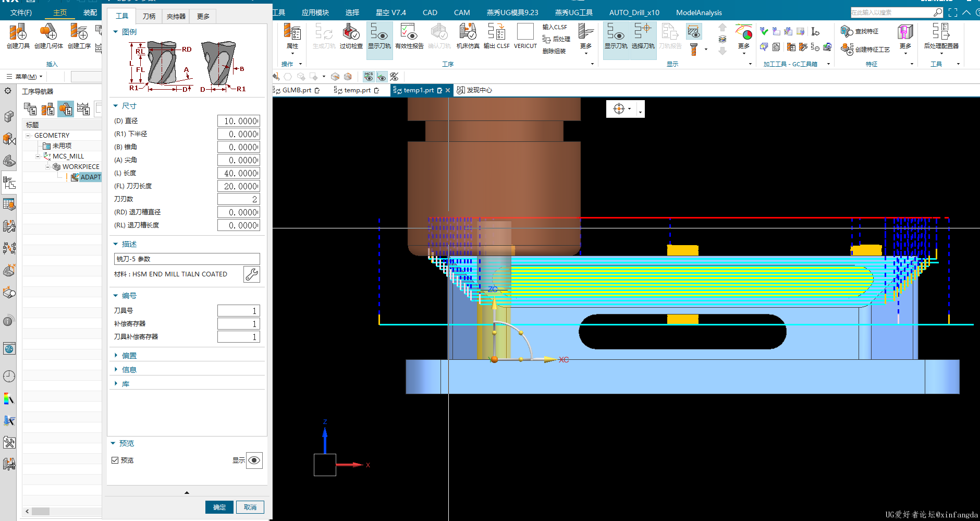
Task: Click the (FL) 刀刃长度 flute length field
Action: point(238,186)
